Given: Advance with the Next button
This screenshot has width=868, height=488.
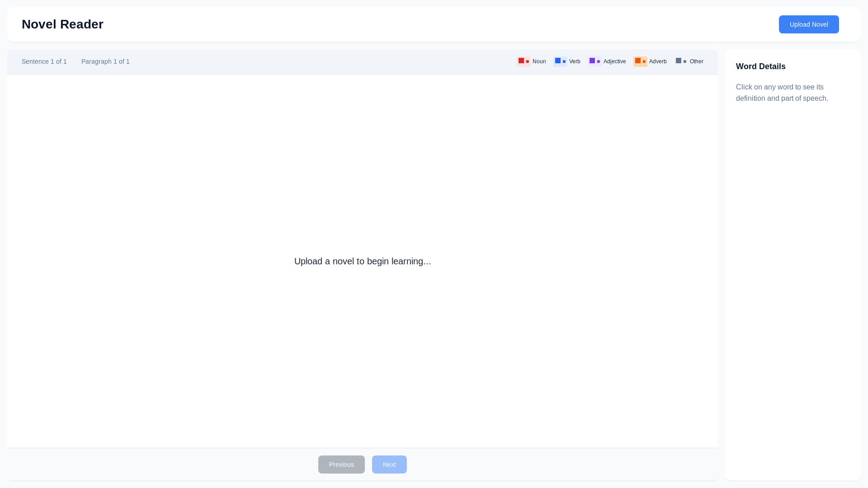Looking at the screenshot, I should [389, 465].
